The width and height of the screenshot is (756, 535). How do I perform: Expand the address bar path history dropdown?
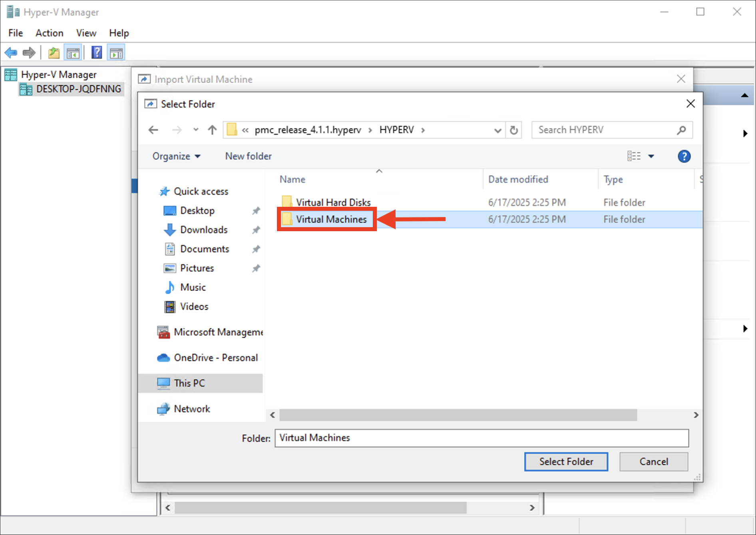tap(497, 130)
